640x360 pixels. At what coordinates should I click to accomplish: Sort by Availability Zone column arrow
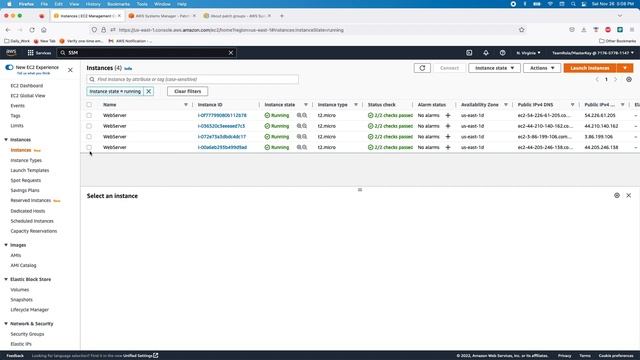pos(506,105)
